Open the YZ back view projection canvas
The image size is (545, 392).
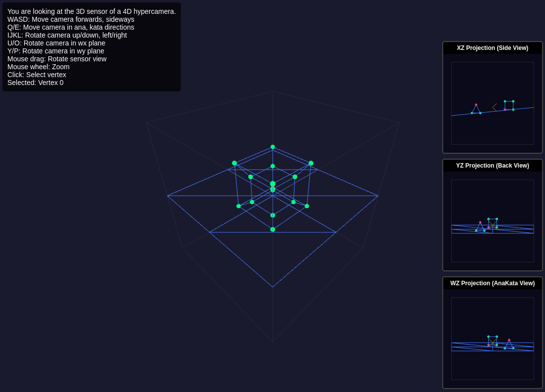[492, 221]
